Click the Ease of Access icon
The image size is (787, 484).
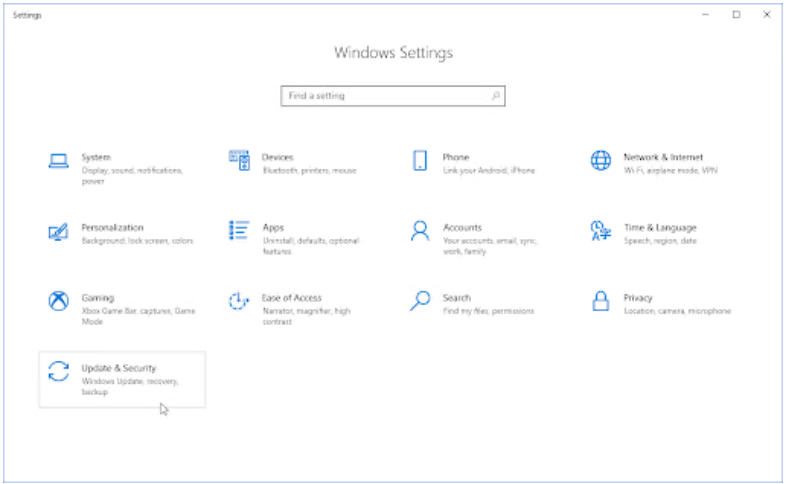click(239, 301)
